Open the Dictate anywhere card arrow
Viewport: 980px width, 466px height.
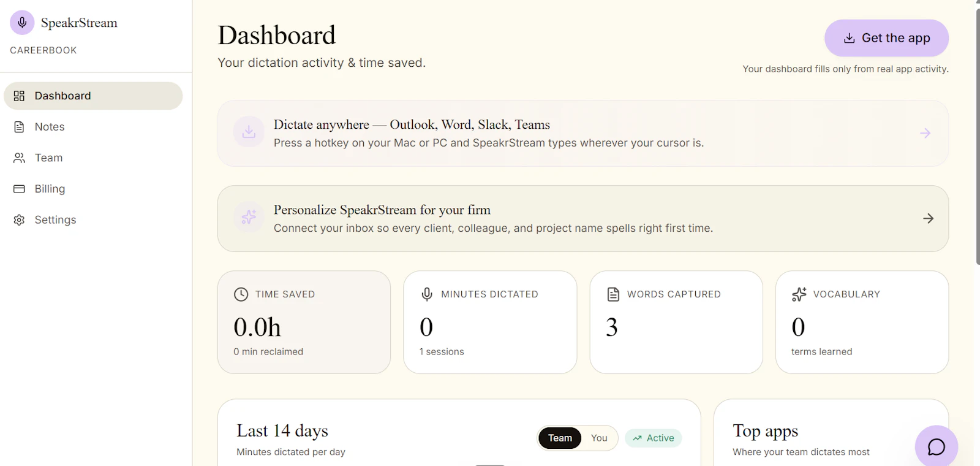click(x=925, y=133)
